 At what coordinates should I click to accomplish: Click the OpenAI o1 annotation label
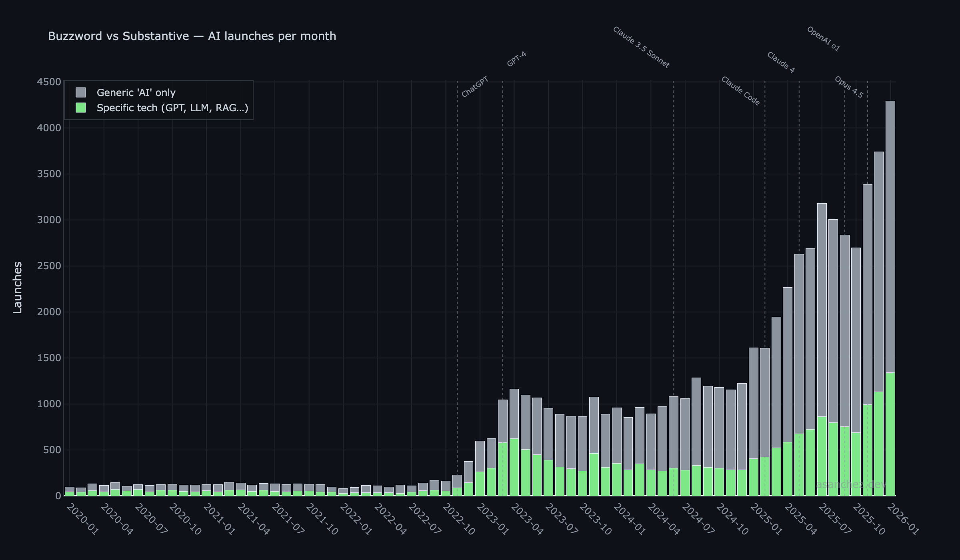tap(823, 39)
